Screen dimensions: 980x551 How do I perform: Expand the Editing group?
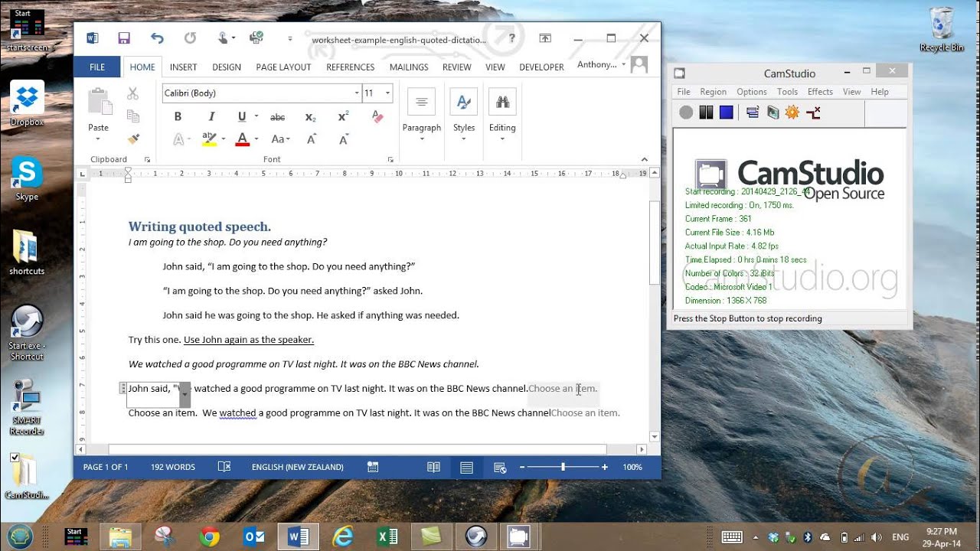point(502,116)
